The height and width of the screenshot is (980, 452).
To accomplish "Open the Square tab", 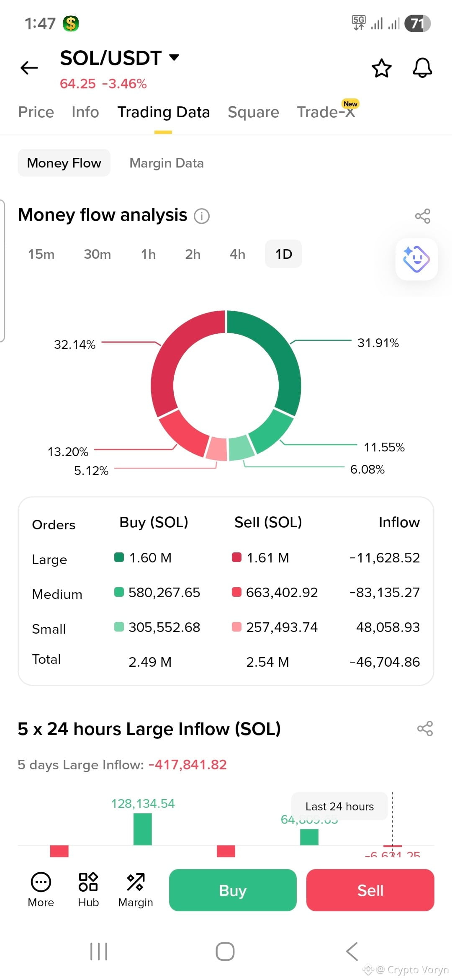I will [x=253, y=112].
